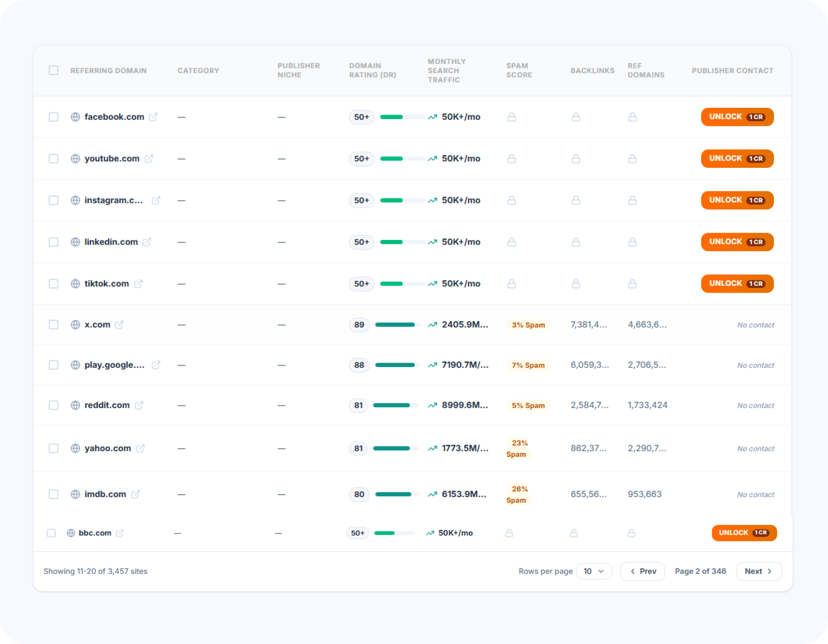
Task: Select the imdb.com row checkbox
Action: (54, 494)
